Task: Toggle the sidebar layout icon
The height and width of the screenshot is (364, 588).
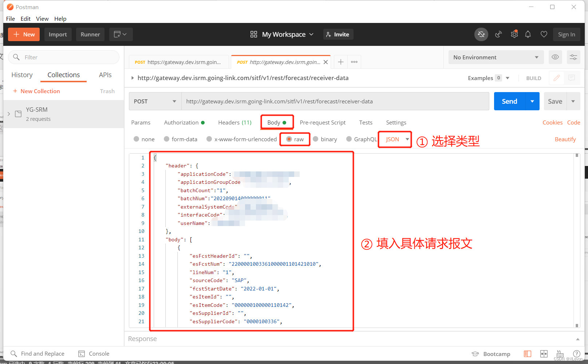Action: [x=528, y=354]
